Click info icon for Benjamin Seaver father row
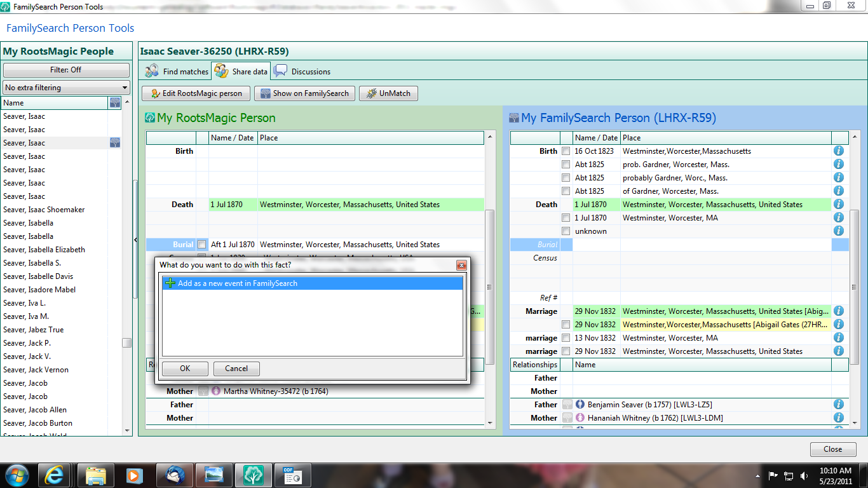 [838, 404]
